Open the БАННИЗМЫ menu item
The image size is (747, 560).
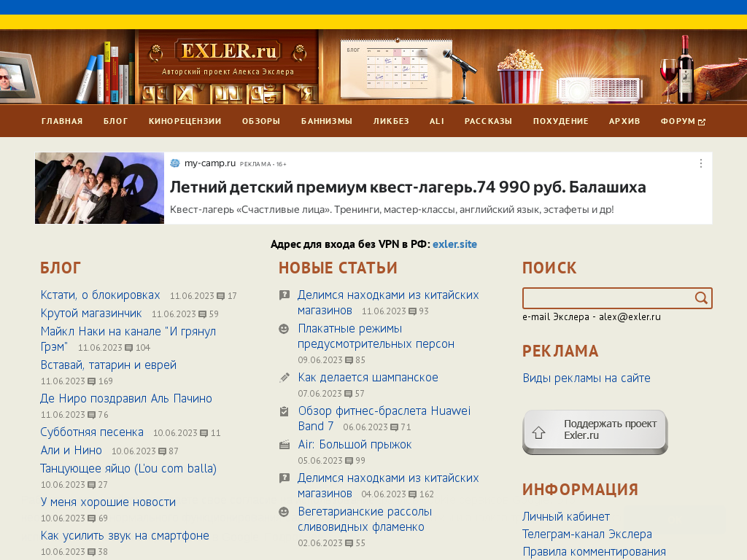click(327, 121)
